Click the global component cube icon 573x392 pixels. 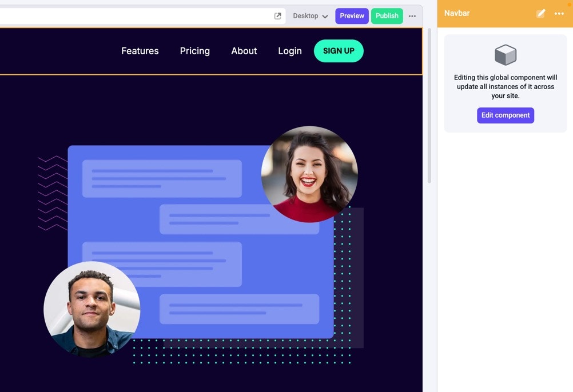[506, 55]
